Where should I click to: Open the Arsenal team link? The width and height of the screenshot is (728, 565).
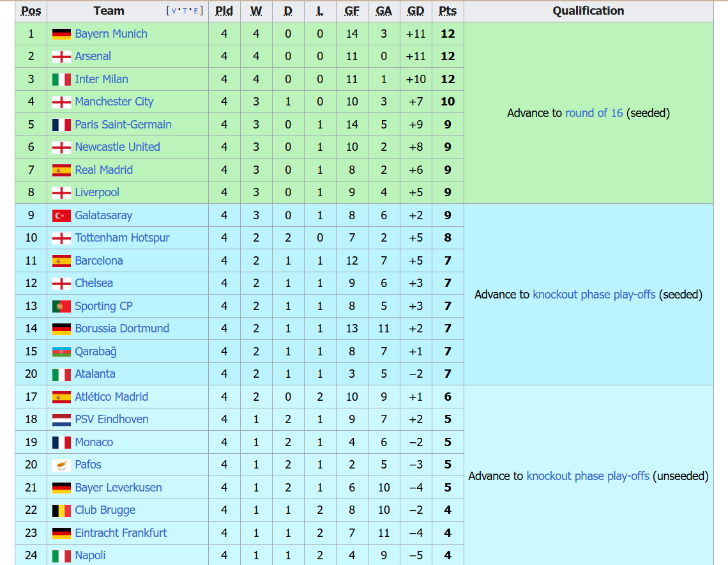[x=93, y=56]
